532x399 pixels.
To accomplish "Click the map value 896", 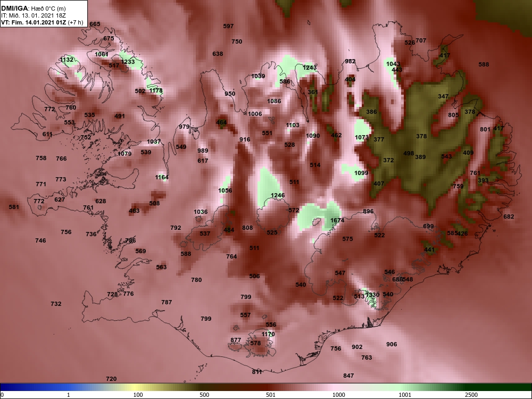I will [x=368, y=211].
